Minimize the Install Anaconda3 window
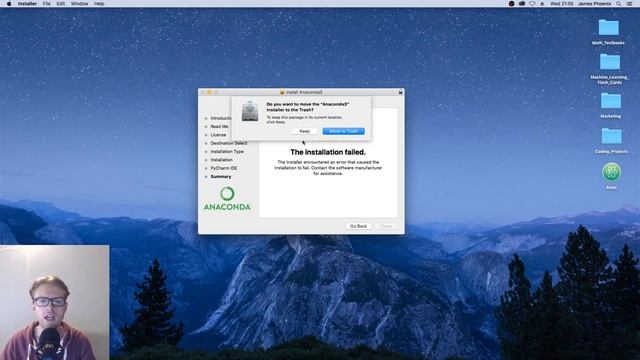The height and width of the screenshot is (360, 640). click(x=209, y=92)
